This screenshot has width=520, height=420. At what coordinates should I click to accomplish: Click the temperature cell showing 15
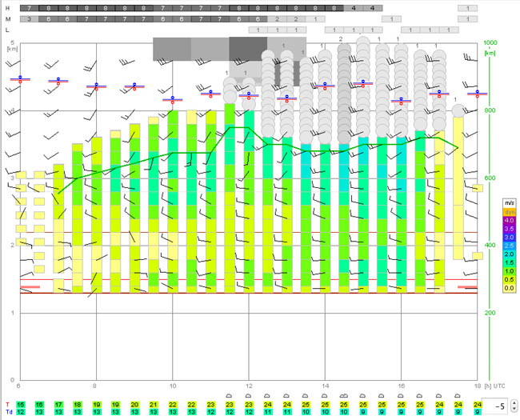click(21, 405)
